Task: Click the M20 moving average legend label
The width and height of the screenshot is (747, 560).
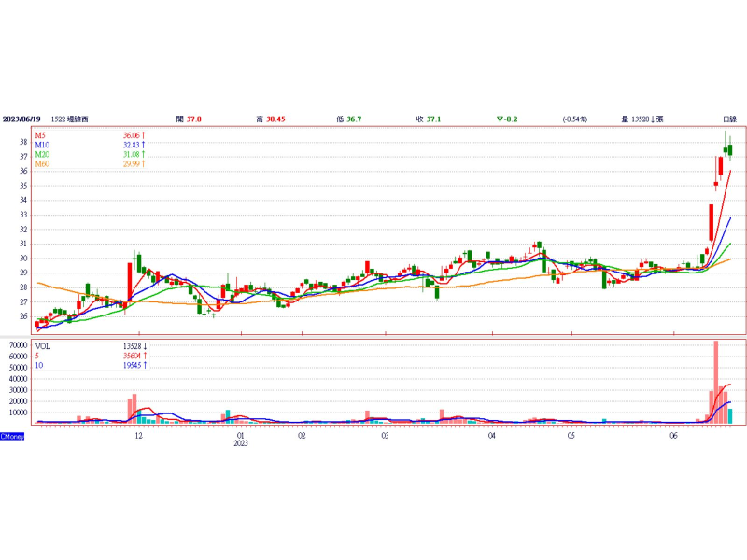Action: click(42, 155)
